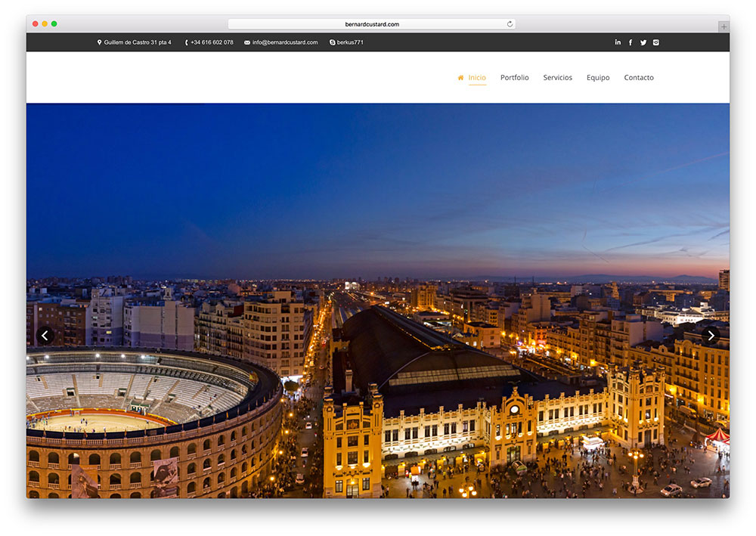Select the location pin icon in the top bar
Image resolution: width=756 pixels, height=536 pixels.
pyautogui.click(x=98, y=42)
